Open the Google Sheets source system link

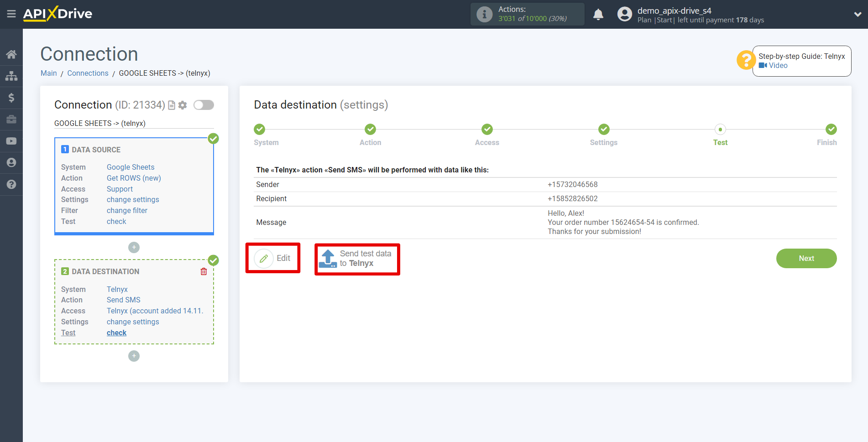[131, 167]
